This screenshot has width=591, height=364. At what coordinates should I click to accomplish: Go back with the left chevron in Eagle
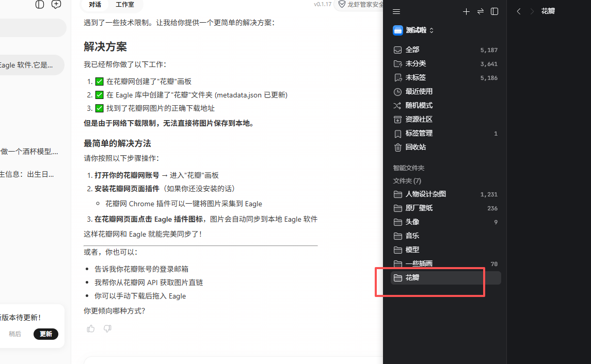coord(519,12)
